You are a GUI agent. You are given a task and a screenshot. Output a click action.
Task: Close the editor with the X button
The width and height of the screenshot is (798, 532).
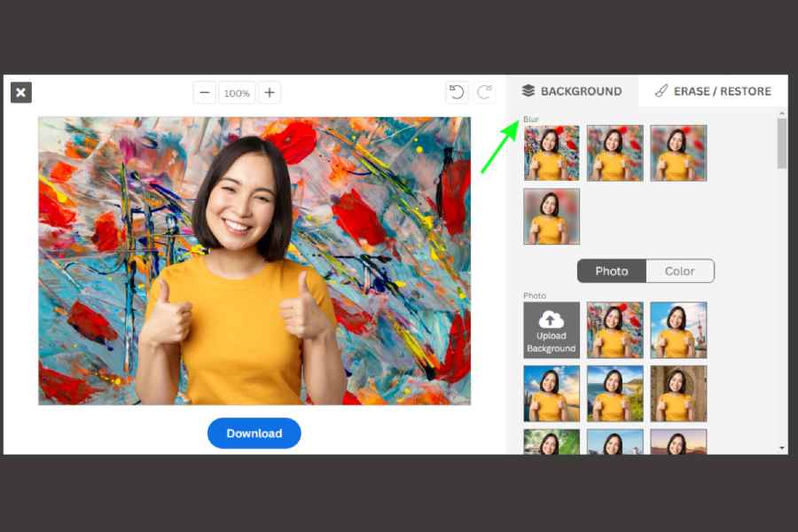21,92
